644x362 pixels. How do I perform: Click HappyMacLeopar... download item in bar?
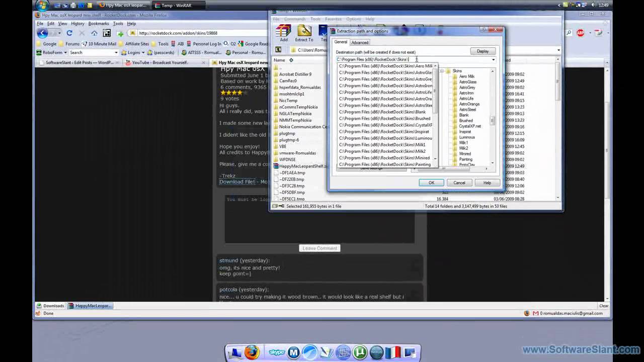pos(91,306)
